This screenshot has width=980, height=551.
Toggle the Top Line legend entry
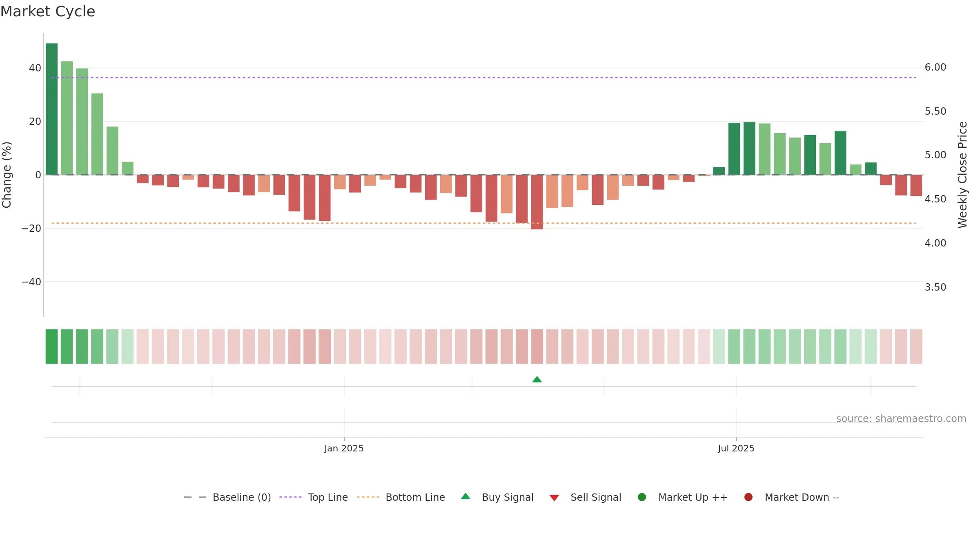314,497
